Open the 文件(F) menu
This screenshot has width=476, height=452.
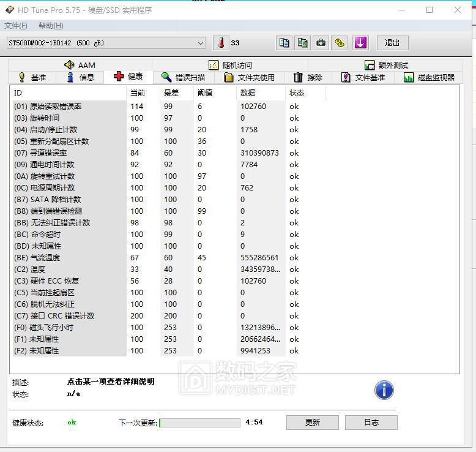point(15,26)
